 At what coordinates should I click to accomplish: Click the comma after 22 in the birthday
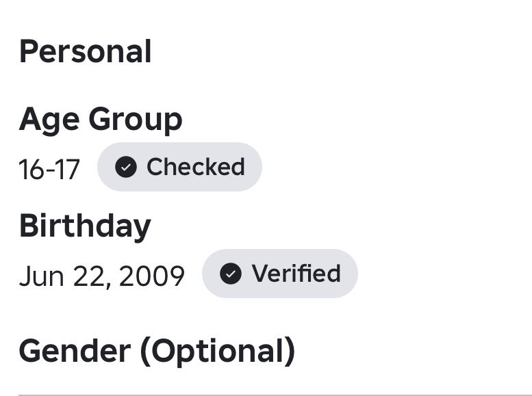click(x=107, y=283)
